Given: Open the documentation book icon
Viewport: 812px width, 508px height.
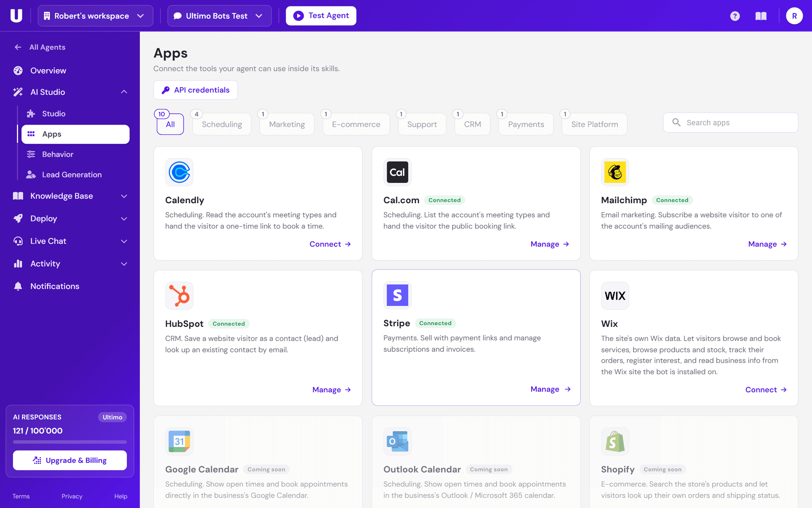Looking at the screenshot, I should click(761, 16).
